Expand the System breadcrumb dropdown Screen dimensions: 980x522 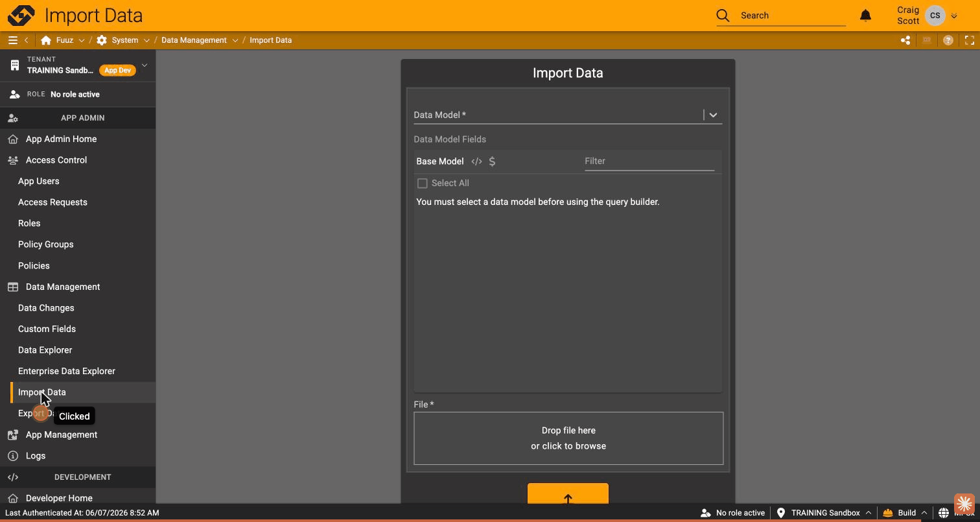[x=146, y=40]
